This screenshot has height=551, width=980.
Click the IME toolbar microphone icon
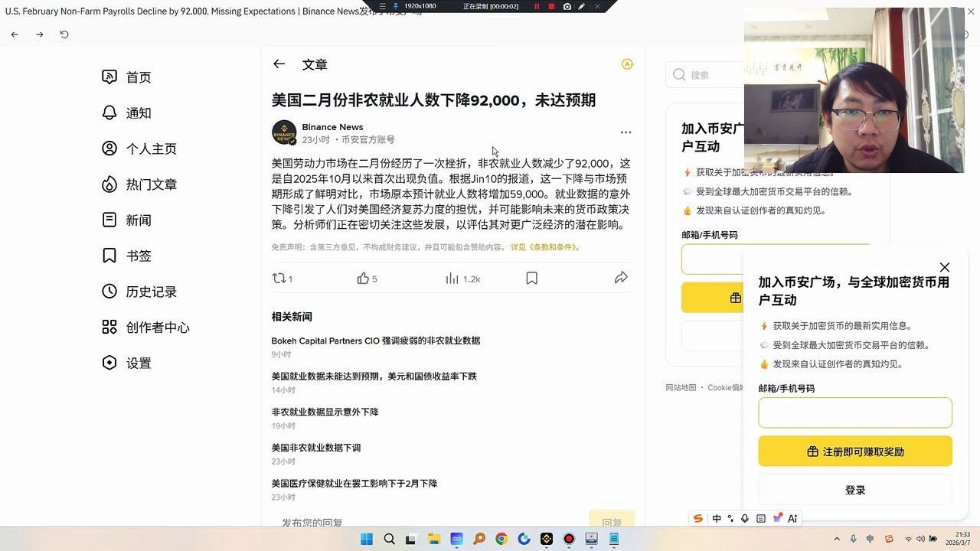click(745, 518)
